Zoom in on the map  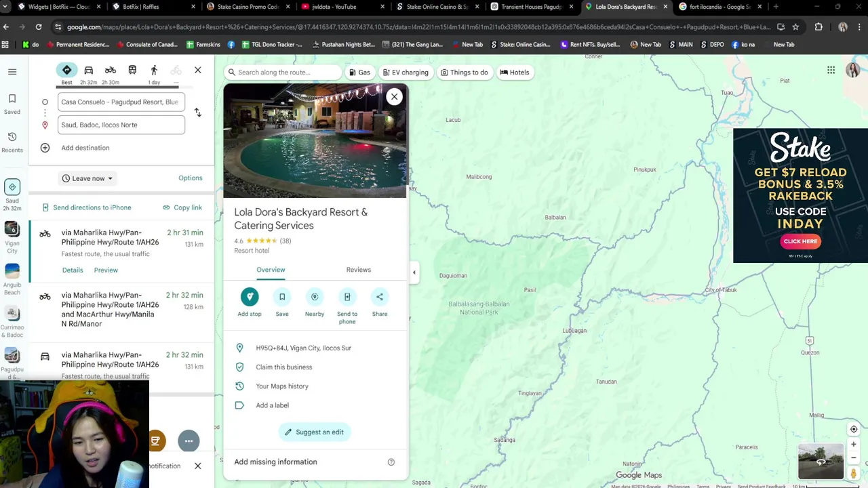pos(854,445)
